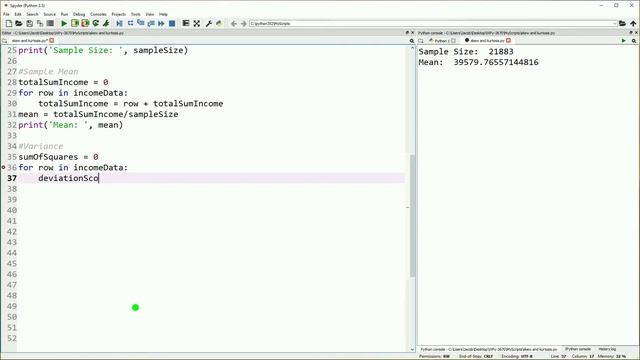
Task: Open the editor search magnifier icon
Action: pyautogui.click(x=411, y=41)
